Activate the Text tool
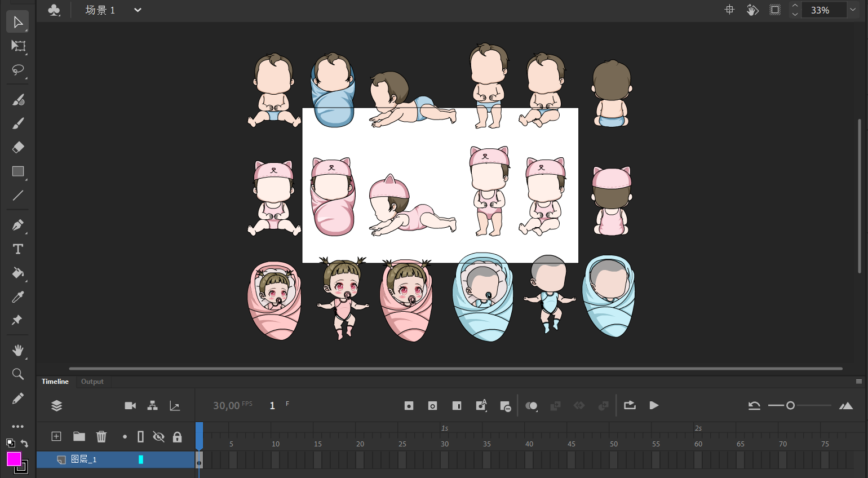 click(x=18, y=249)
